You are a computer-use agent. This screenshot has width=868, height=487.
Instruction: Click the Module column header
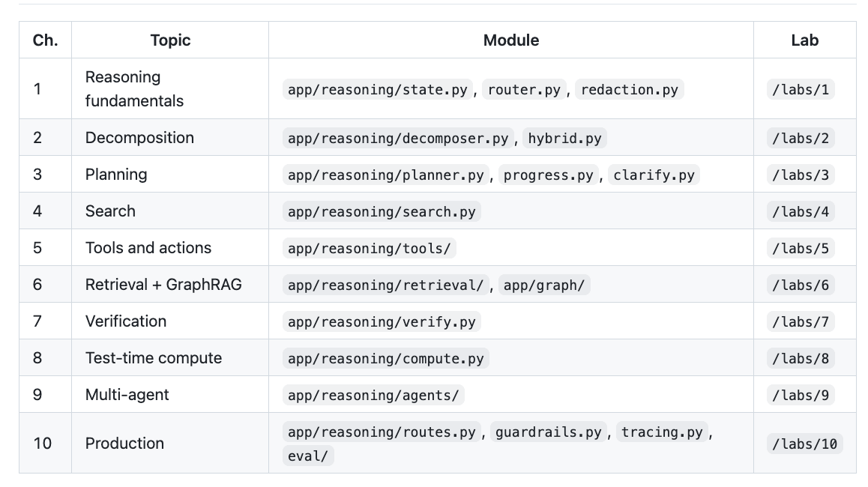click(511, 40)
